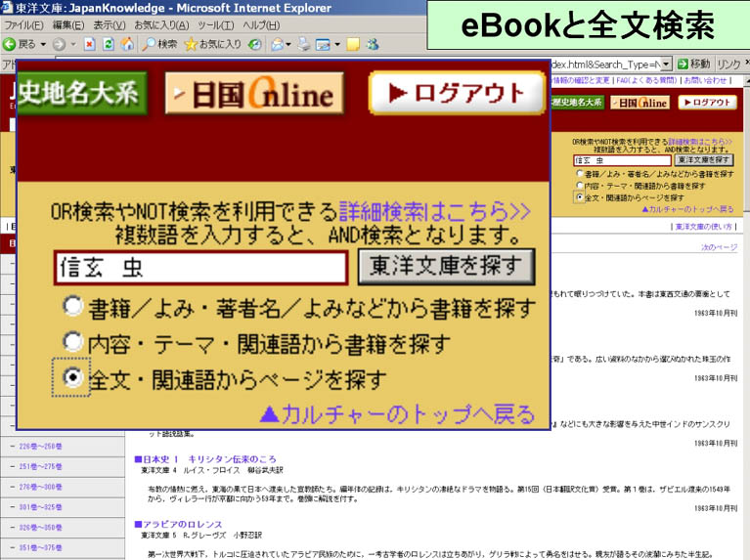The width and height of the screenshot is (750, 560).
Task: Go to the Home page icon
Action: [127, 45]
